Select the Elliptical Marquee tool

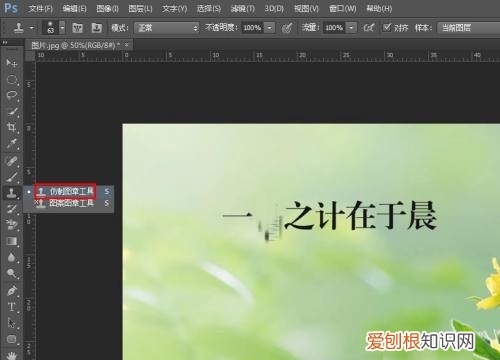click(12, 80)
